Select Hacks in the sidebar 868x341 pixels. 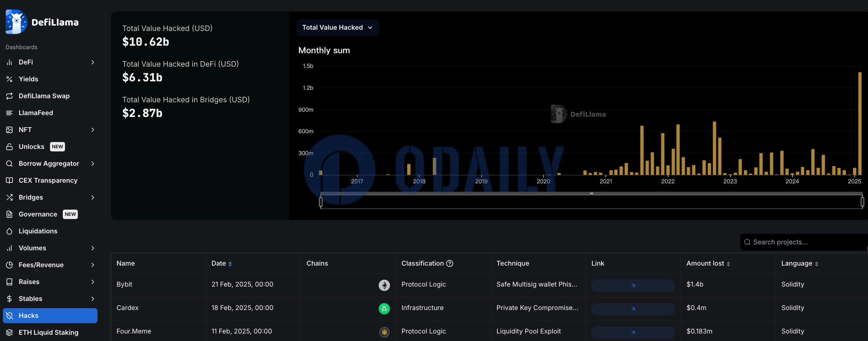point(50,315)
